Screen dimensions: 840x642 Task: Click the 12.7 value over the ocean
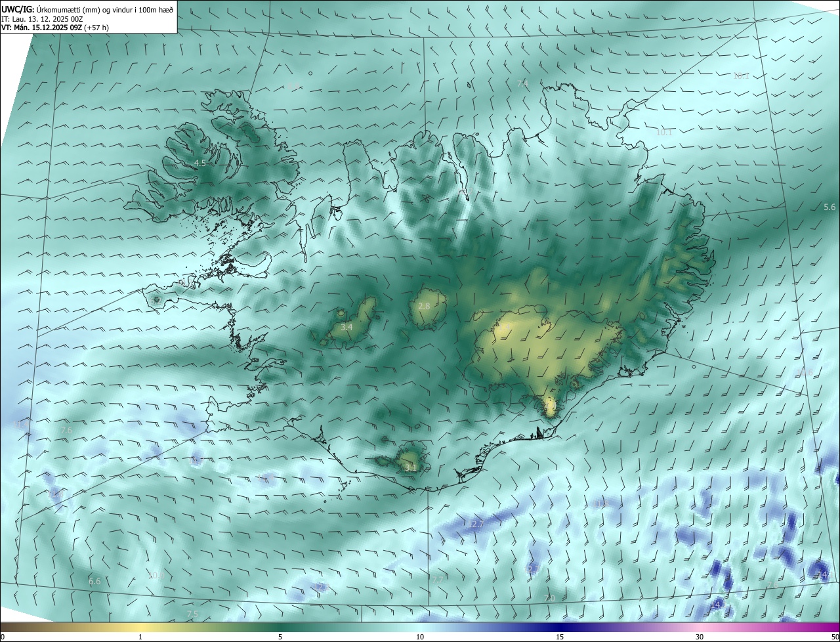[476, 524]
